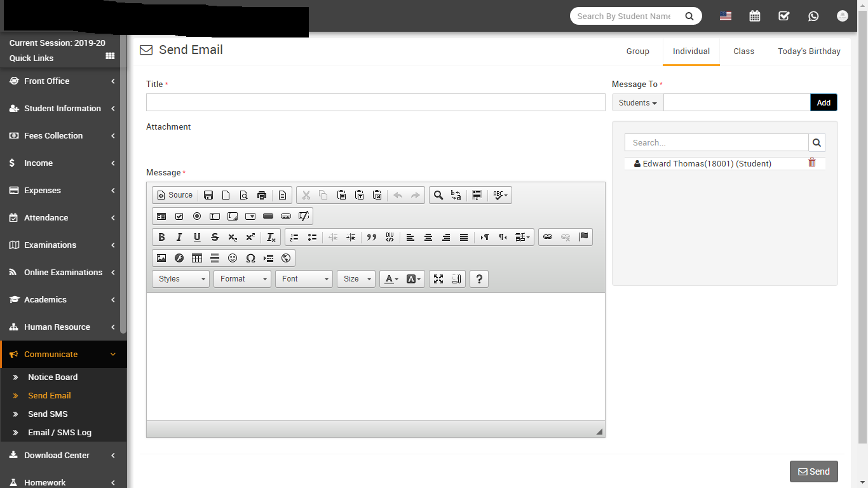The height and width of the screenshot is (488, 868).
Task: Insert a table using the Table icon
Action: click(x=197, y=258)
